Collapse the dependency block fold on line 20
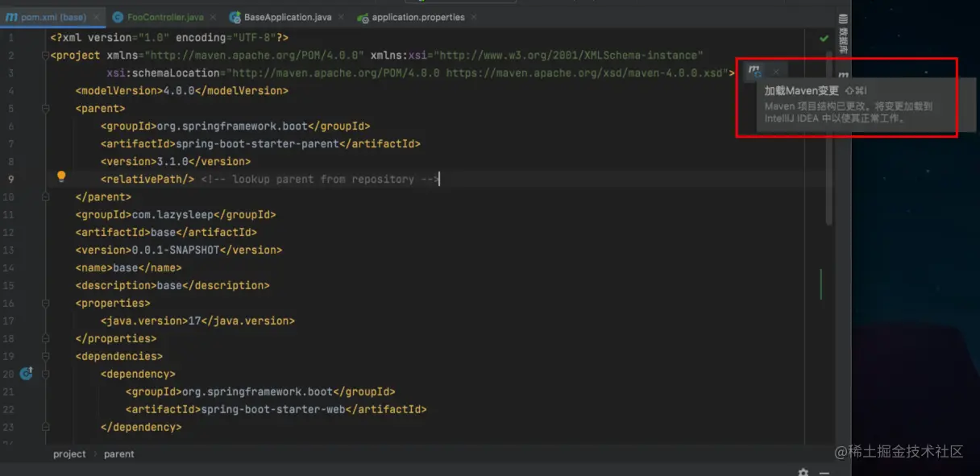The image size is (980, 476). (45, 375)
